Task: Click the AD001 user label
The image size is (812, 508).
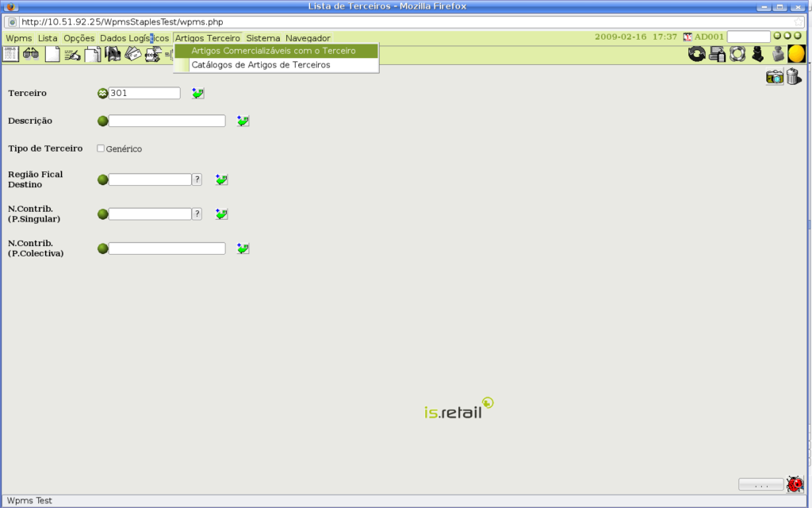Action: pos(709,37)
